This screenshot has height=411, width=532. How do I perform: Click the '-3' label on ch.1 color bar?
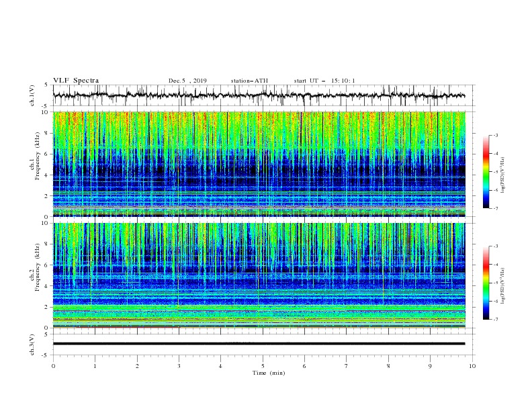point(495,135)
